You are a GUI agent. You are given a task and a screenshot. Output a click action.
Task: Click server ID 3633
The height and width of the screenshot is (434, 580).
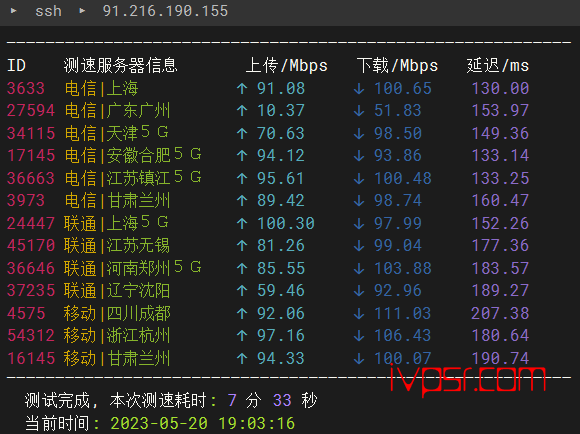point(26,88)
